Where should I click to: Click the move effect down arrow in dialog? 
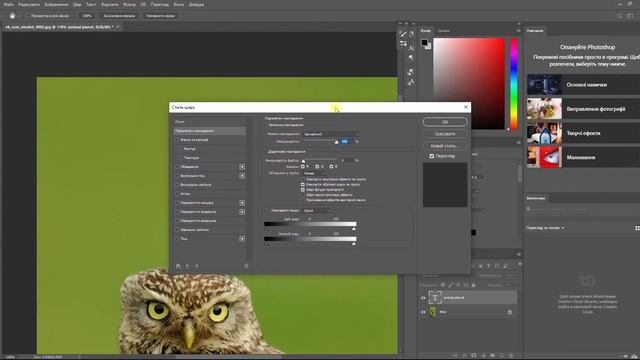(x=196, y=266)
